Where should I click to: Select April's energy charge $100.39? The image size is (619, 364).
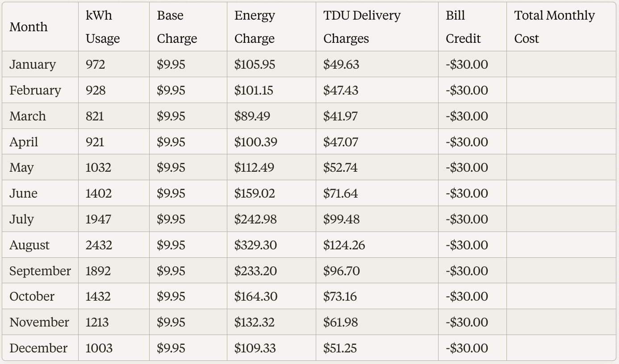256,142
